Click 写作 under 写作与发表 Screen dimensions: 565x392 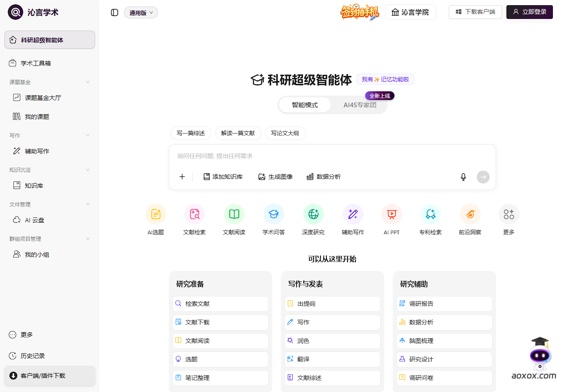[x=332, y=322]
